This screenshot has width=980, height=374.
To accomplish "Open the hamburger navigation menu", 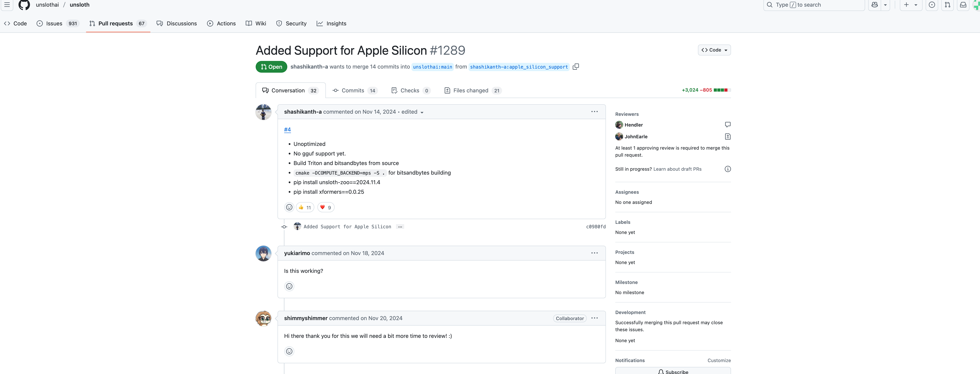I will pyautogui.click(x=7, y=5).
